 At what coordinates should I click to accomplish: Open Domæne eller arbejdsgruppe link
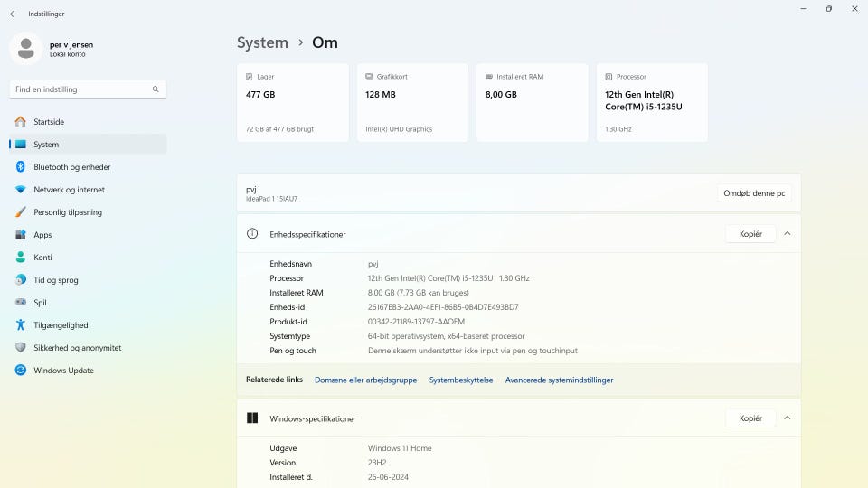pyautogui.click(x=365, y=380)
